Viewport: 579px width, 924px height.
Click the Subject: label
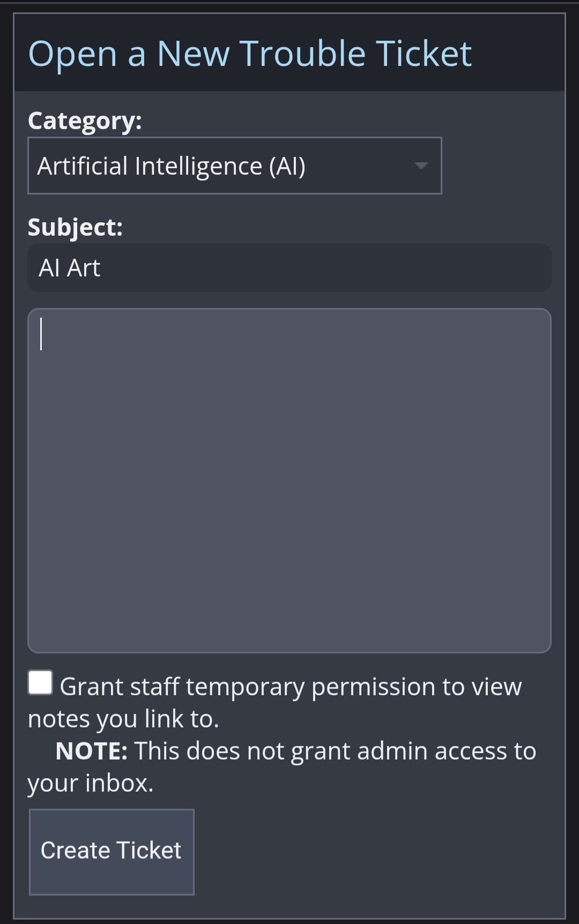pyautogui.click(x=75, y=227)
